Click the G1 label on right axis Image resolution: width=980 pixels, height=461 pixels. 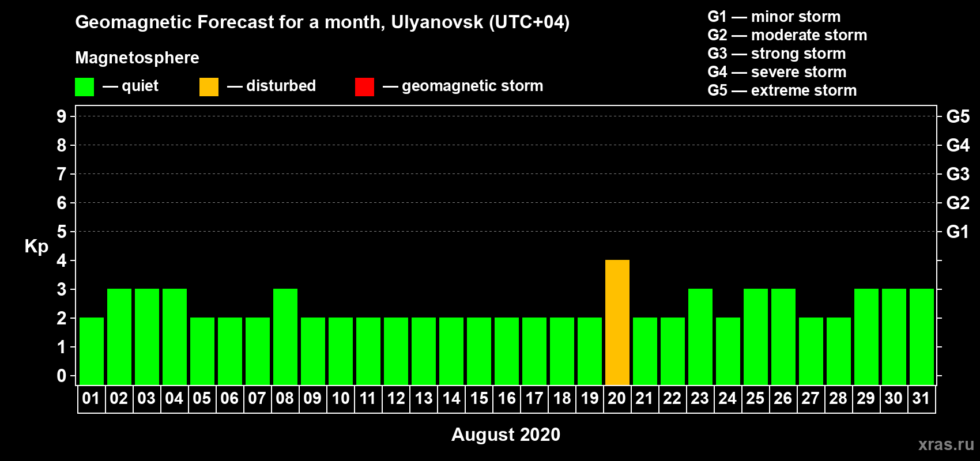(958, 232)
